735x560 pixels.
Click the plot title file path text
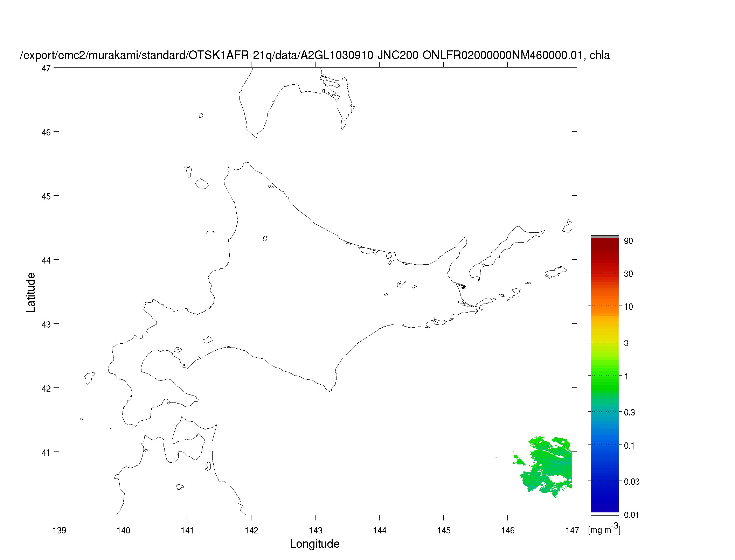tap(315, 55)
